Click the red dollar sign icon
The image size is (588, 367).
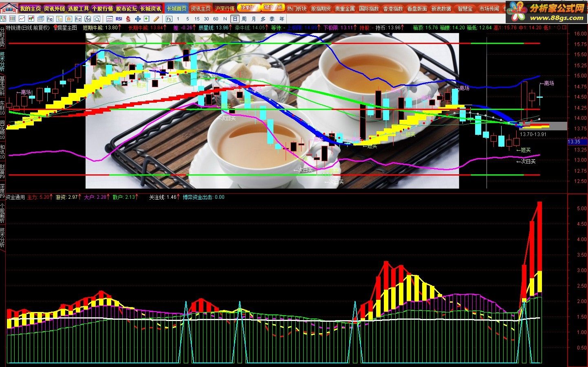128,19
